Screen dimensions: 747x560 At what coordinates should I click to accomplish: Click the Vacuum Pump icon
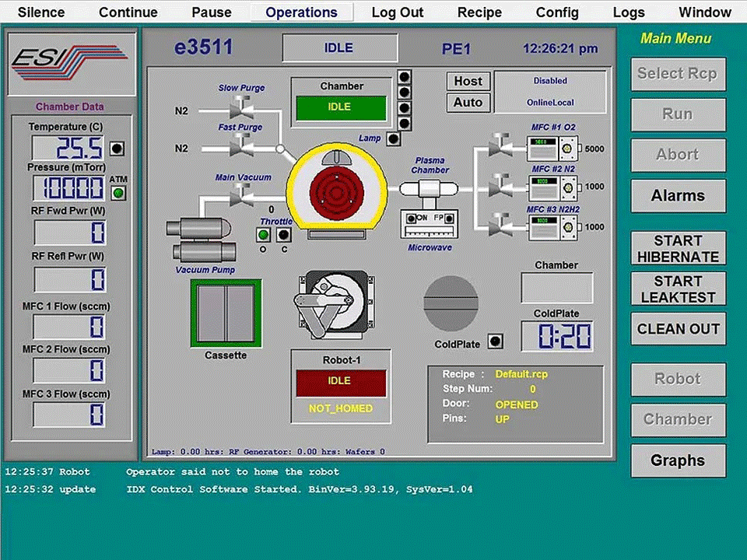tap(201, 240)
